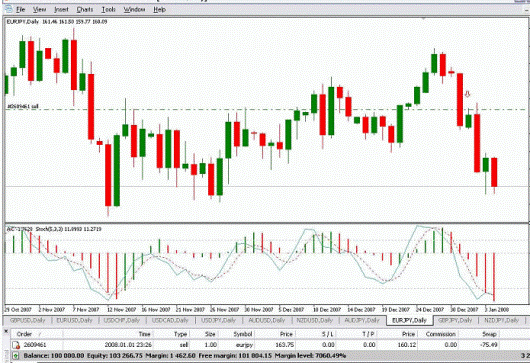Click the red sell arrow marker on chart
This screenshot has height=363, width=530.
point(467,94)
